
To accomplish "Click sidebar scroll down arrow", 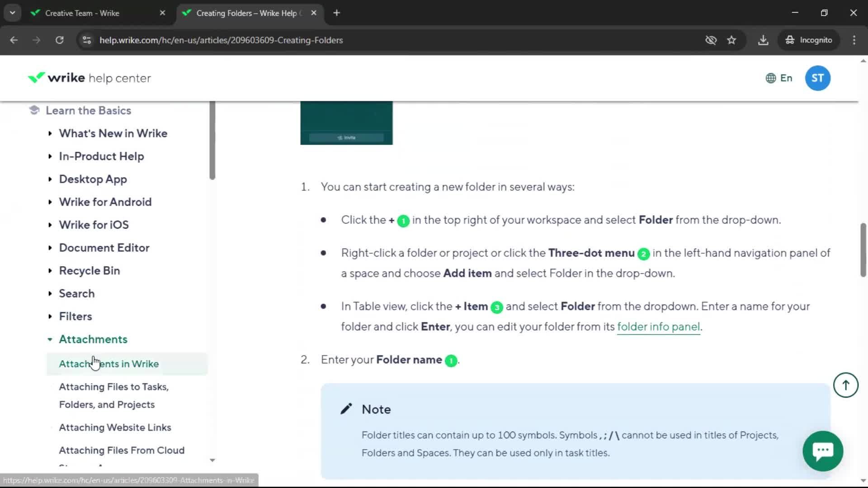I will click(x=212, y=460).
